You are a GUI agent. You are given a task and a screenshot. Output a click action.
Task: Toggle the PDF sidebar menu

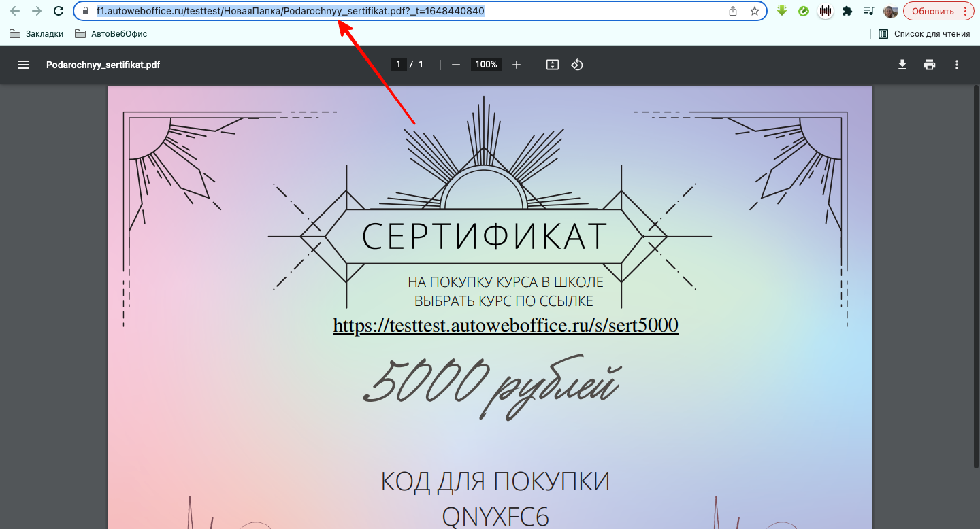coord(23,65)
